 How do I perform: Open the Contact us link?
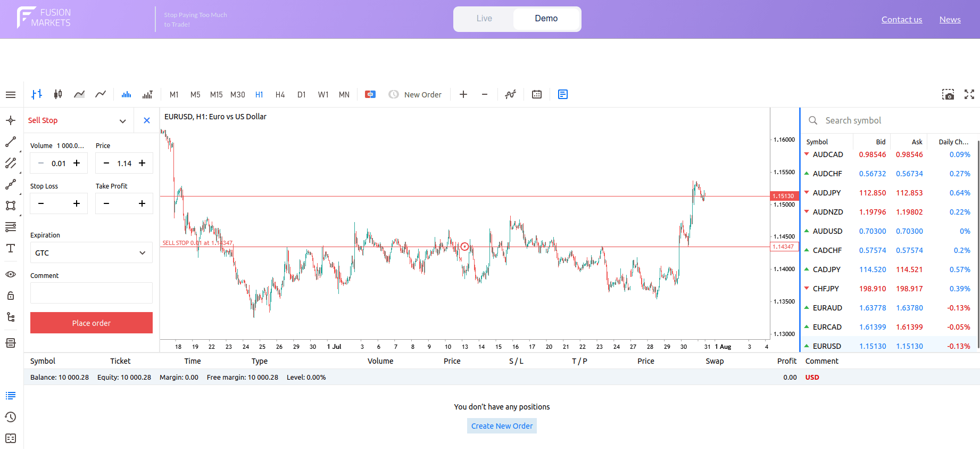point(902,20)
